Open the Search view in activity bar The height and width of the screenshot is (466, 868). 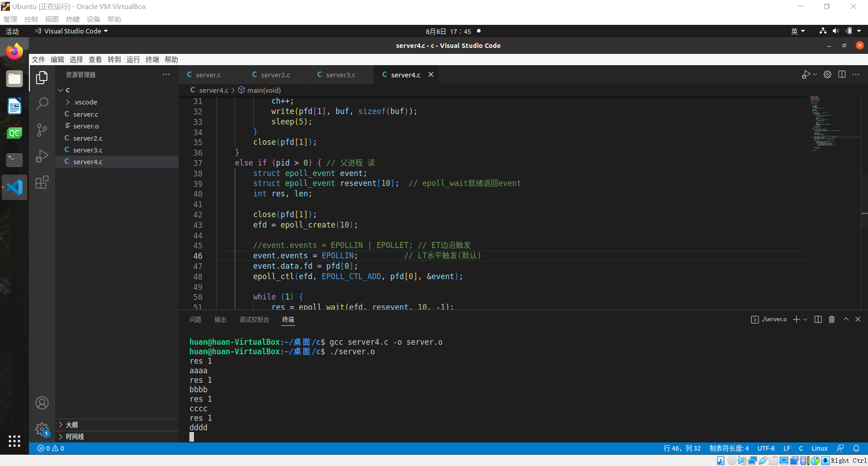42,104
